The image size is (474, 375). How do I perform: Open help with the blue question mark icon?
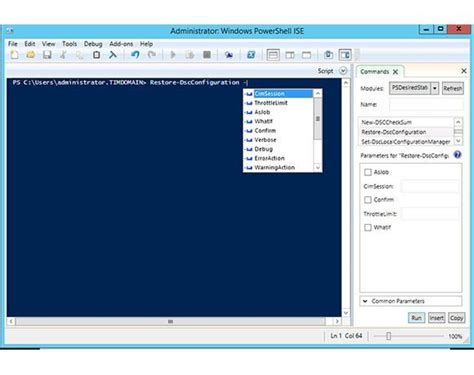tap(457, 155)
